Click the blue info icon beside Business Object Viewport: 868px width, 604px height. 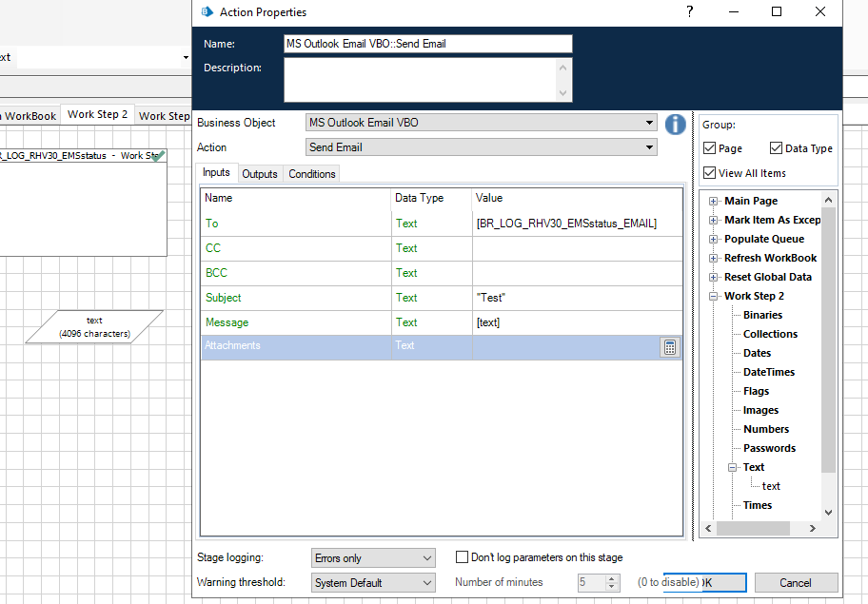675,124
